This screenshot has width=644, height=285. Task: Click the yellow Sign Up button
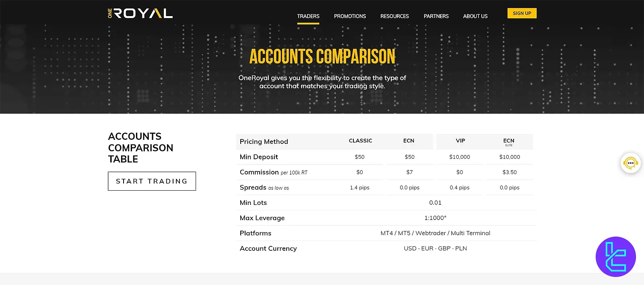(522, 13)
